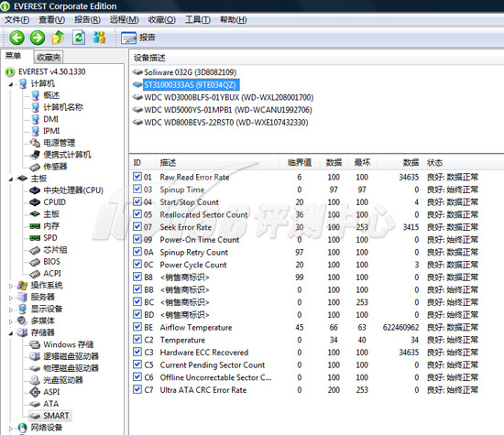Click the green Back arrow toolbar button
504x435 pixels.
pyautogui.click(x=16, y=38)
